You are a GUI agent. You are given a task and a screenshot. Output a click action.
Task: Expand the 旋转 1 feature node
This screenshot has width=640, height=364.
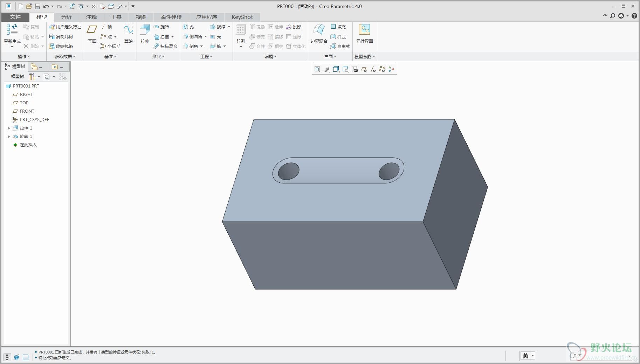tap(9, 136)
